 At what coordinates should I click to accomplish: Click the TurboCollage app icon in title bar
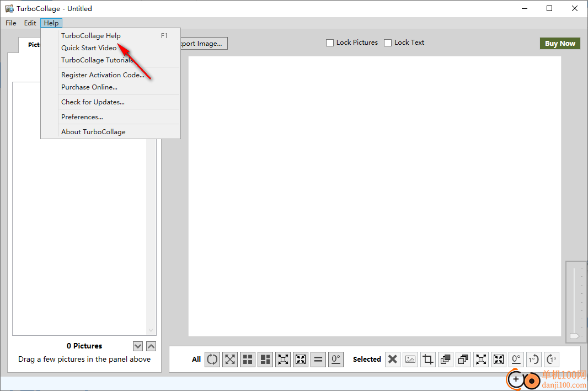(9, 8)
